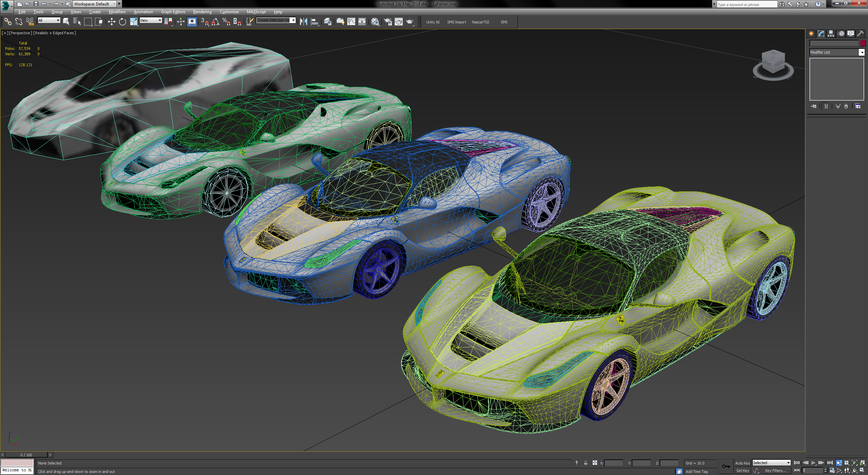Switch to the Hierarchy command panel

coord(831,33)
